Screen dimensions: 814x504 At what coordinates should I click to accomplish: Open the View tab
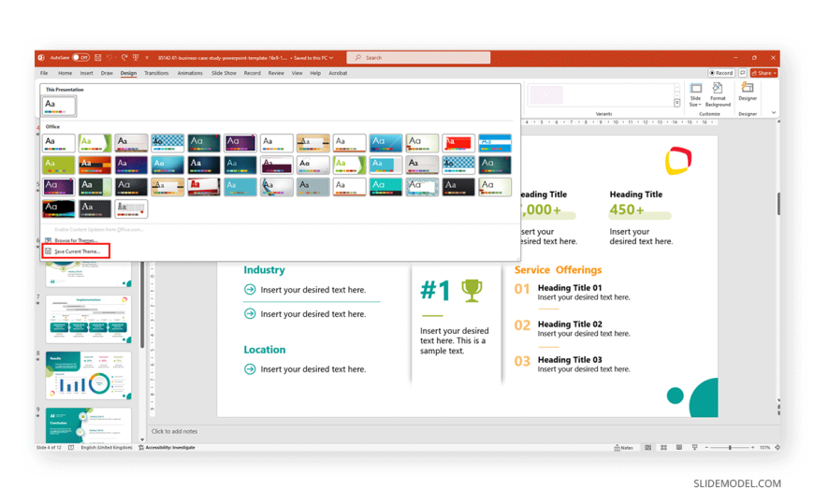tap(297, 73)
